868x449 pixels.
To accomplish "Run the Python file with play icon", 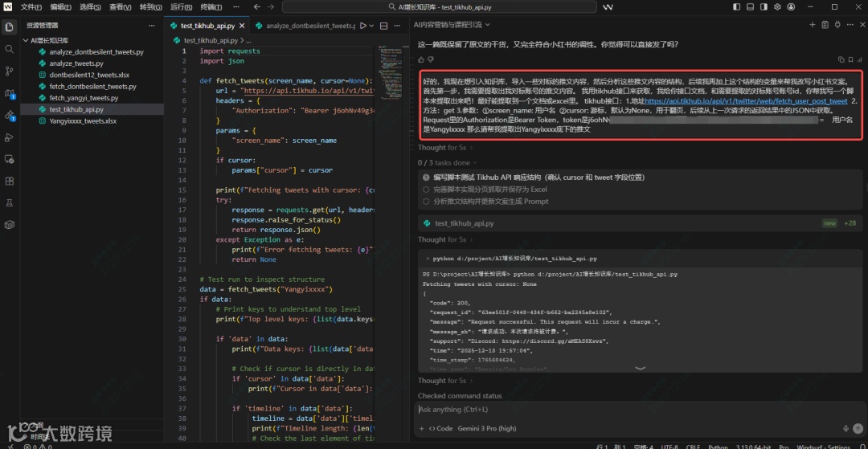I will click(x=363, y=26).
